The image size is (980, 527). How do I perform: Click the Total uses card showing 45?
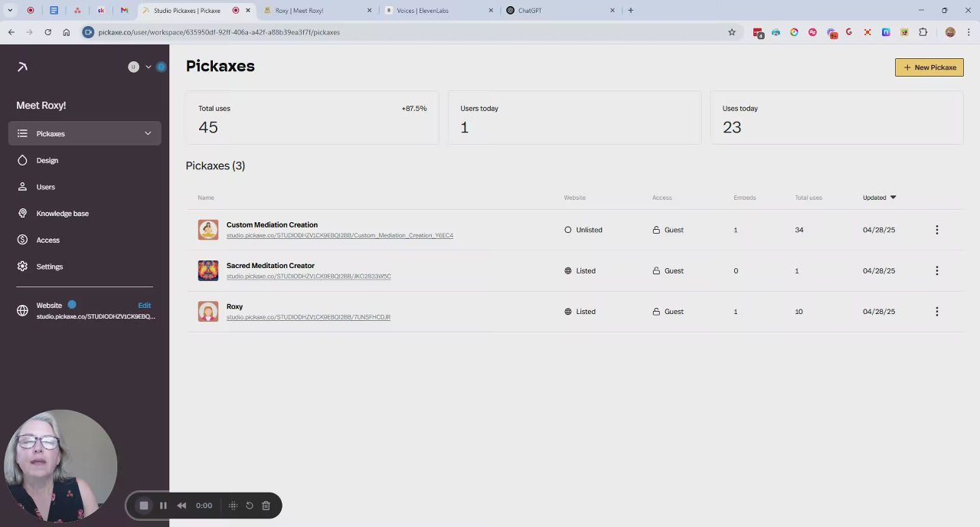(x=312, y=118)
